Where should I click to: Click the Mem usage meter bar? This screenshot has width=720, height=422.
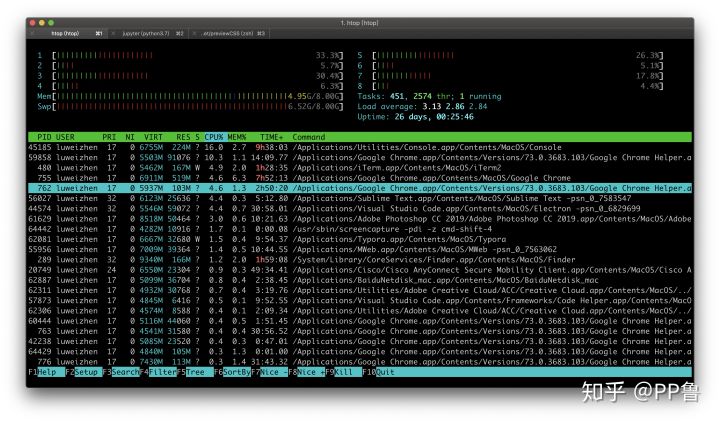(178, 95)
